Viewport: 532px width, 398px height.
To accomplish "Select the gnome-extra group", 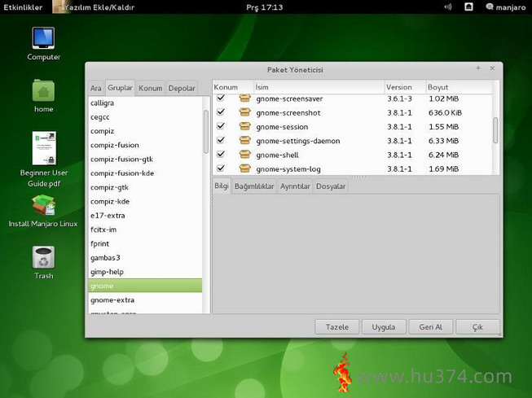I will [145, 300].
